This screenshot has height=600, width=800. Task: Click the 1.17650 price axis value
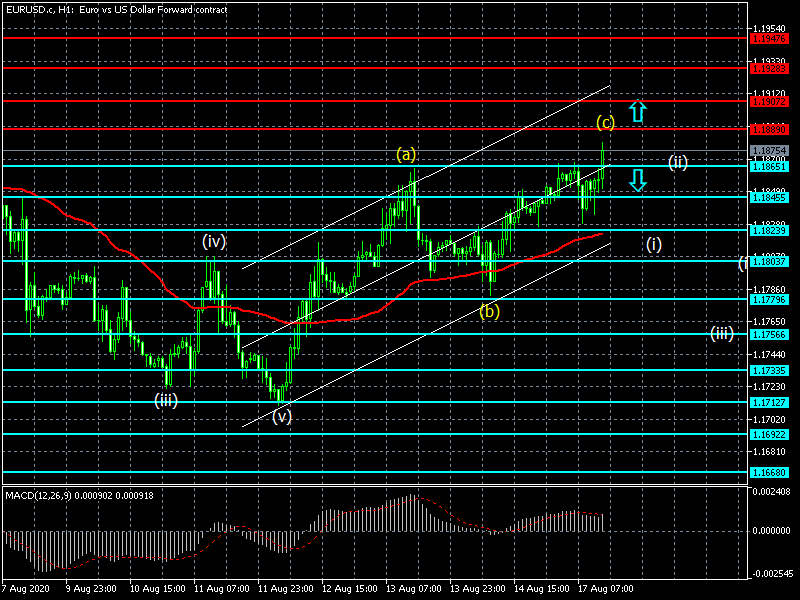pos(769,321)
